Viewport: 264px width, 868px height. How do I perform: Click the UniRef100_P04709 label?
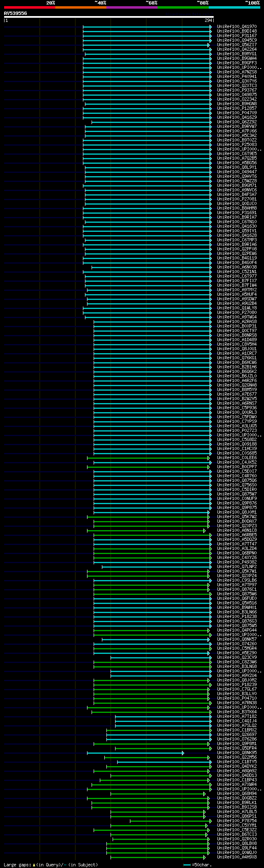click(x=237, y=113)
